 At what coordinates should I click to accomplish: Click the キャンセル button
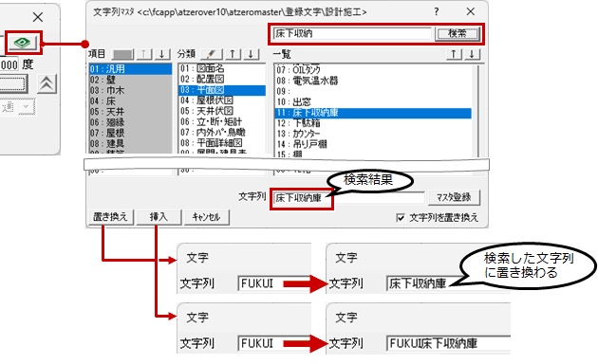(206, 217)
